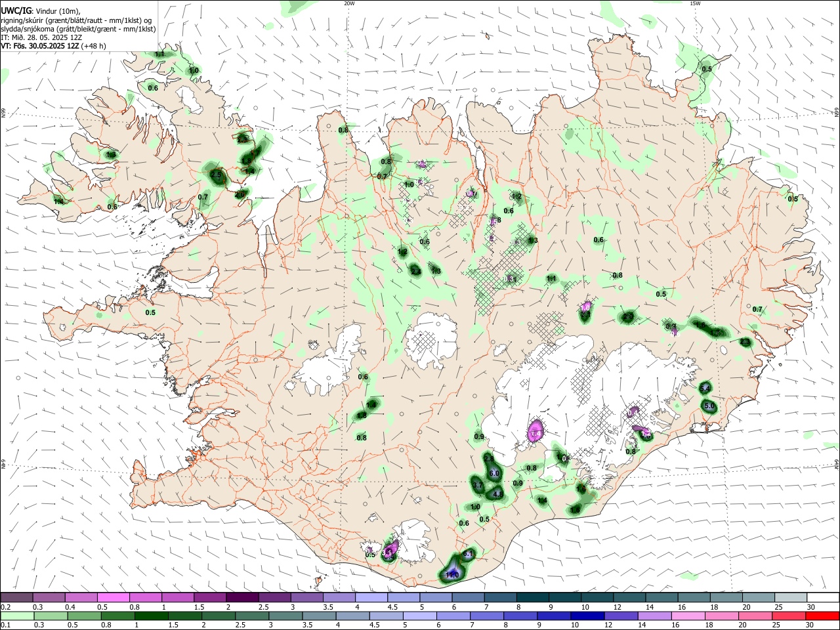Click the bright pink 0.5 swatch in top legend row
This screenshot has width=840, height=630.
pos(113,597)
